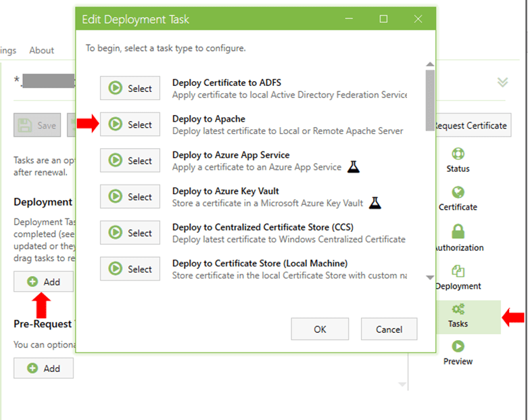The width and height of the screenshot is (528, 420).
Task: Select Deploy to Centralized Certificate Store task
Action: [130, 233]
